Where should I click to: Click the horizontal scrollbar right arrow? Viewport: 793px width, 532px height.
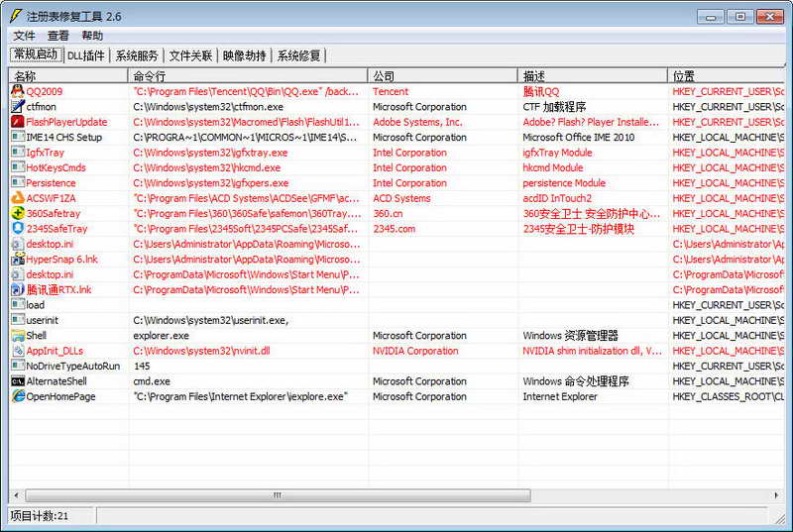click(776, 495)
